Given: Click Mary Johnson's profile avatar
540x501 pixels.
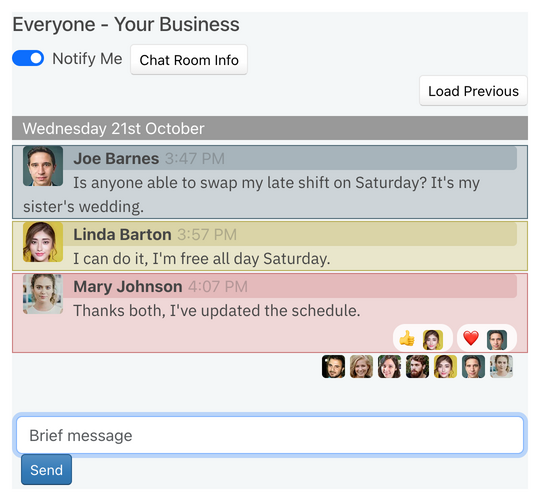Looking at the screenshot, I should [x=43, y=294].
